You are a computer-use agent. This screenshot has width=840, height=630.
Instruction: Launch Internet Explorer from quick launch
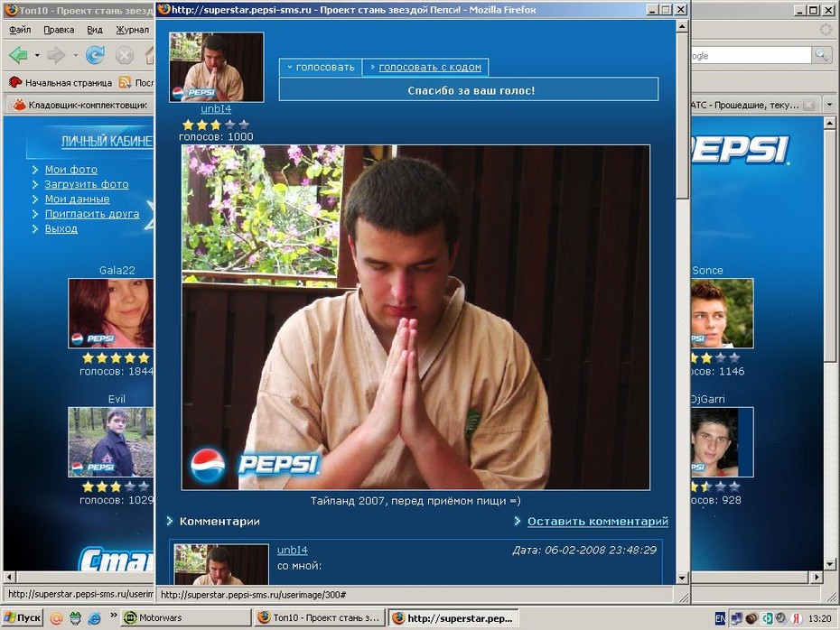point(94,618)
